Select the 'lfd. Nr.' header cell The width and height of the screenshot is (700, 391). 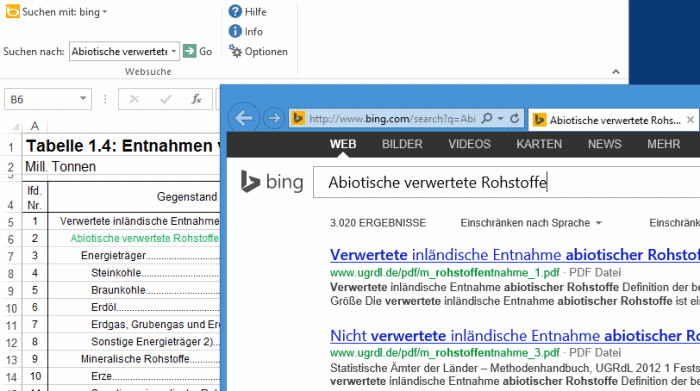34,198
